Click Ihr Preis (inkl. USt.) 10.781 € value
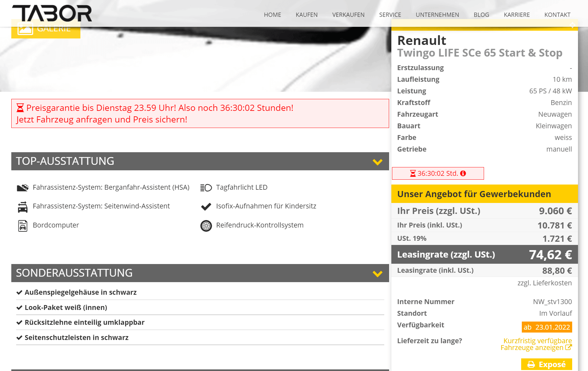 (x=555, y=226)
